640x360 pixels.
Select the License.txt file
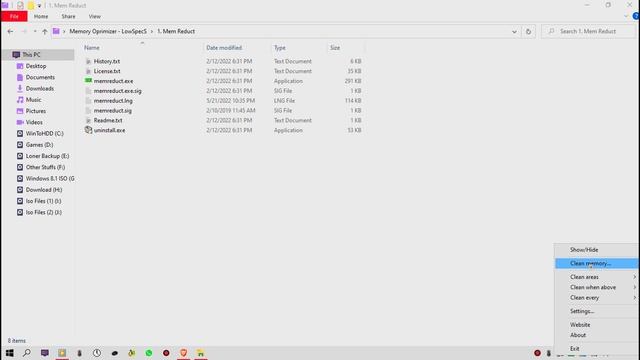(x=107, y=71)
